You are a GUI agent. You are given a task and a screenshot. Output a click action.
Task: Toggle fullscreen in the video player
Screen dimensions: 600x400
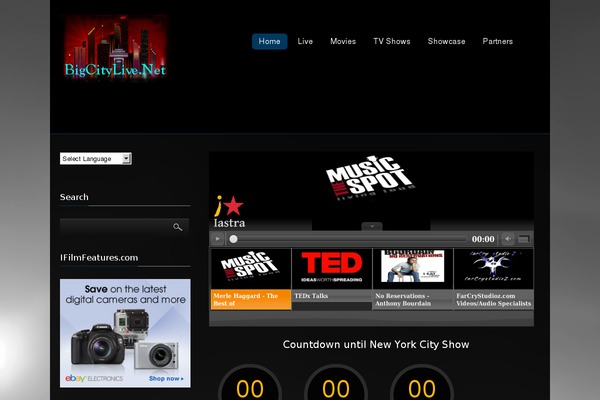[x=524, y=239]
